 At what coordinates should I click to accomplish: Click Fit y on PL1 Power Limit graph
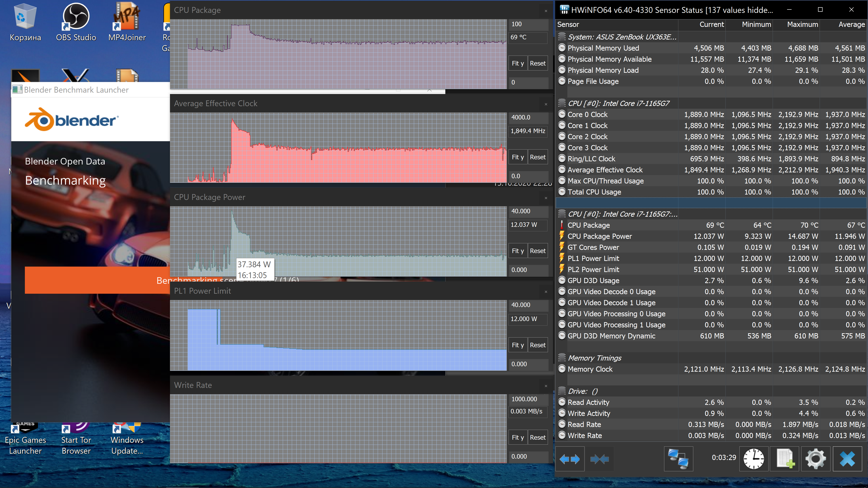click(518, 345)
